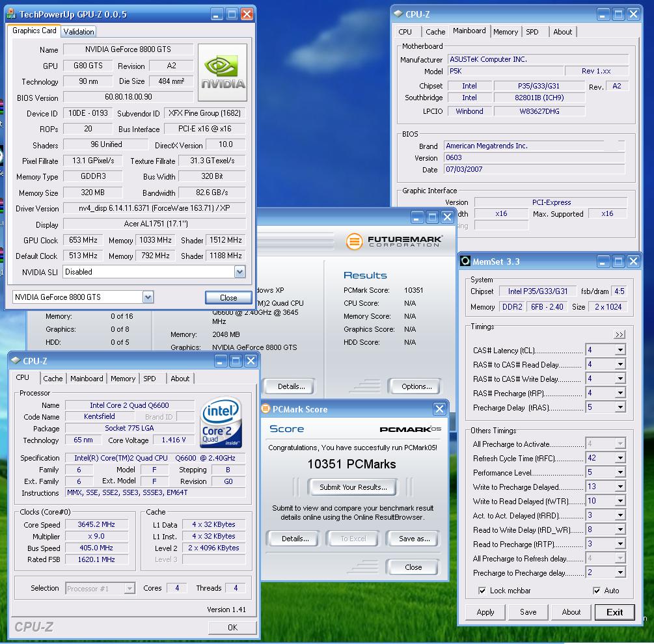Open the Precharge to Precharge delay dropdown
The height and width of the screenshot is (644, 654).
coord(620,572)
